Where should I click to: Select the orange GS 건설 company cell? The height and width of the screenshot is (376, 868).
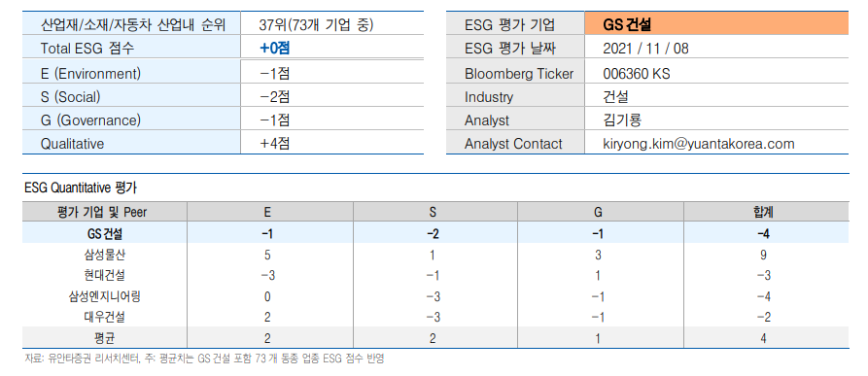pyautogui.click(x=716, y=24)
